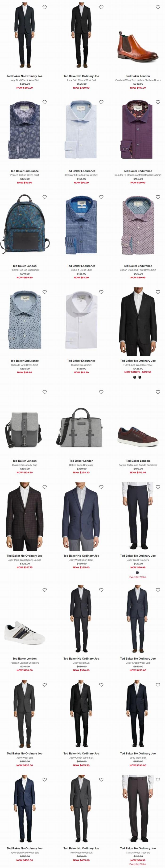Select black color swatch under Wool Overcoat
This screenshot has height=868, width=165.
135,377
